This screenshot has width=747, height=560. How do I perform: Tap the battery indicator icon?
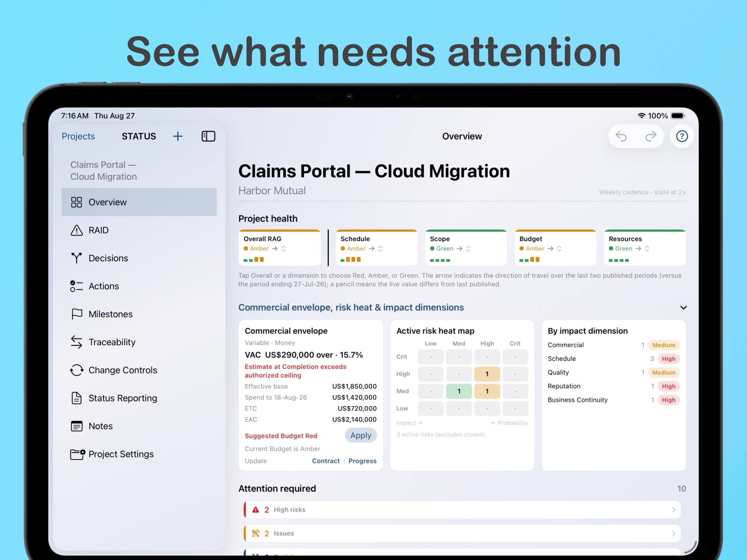[x=678, y=116]
